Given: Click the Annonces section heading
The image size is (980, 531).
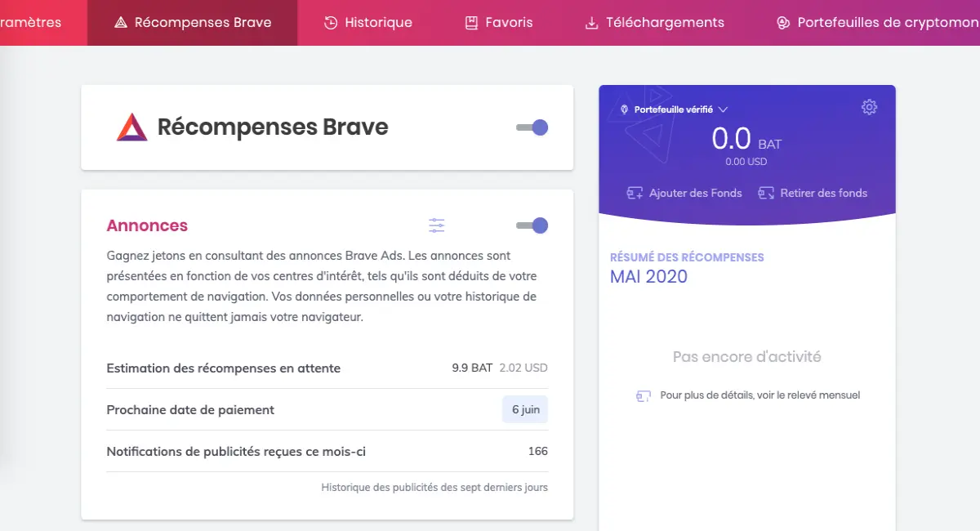Looking at the screenshot, I should 147,225.
